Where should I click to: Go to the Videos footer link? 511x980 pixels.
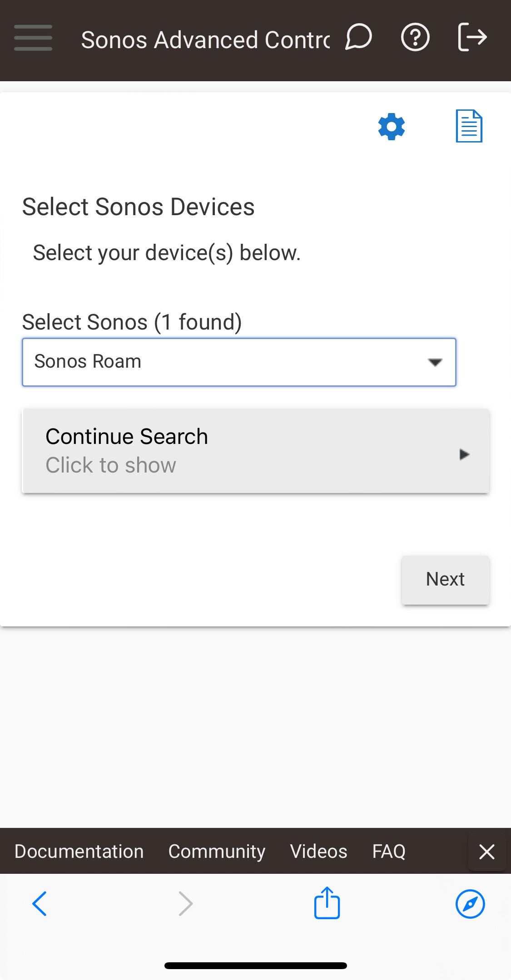click(318, 851)
